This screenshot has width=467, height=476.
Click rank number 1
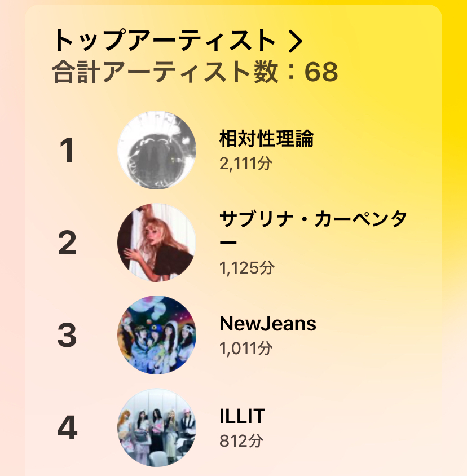tap(67, 151)
